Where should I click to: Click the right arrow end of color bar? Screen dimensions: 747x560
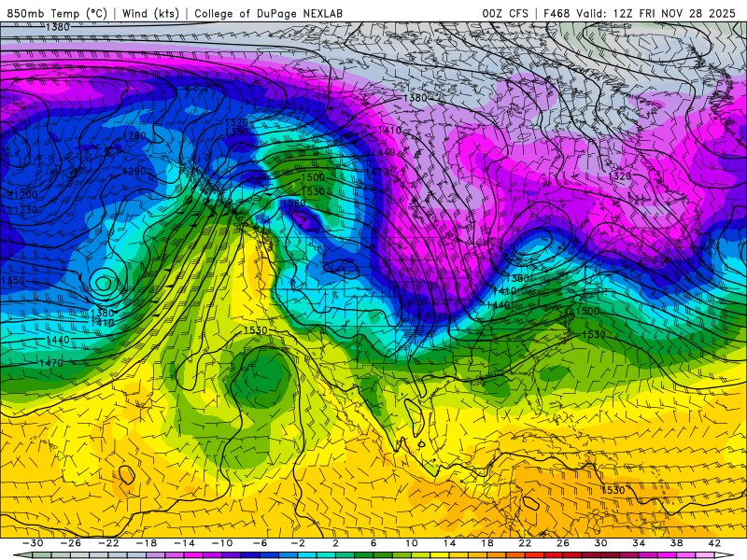pos(724,555)
